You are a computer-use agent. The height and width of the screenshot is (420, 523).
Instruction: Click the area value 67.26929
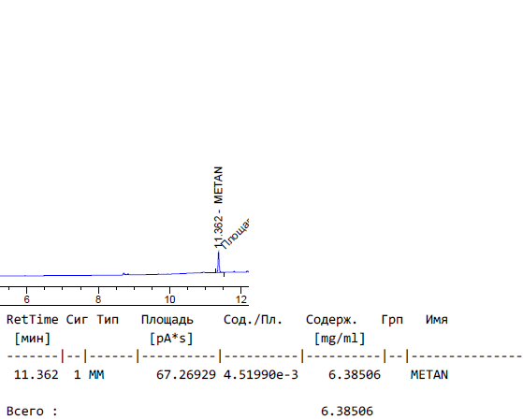(186, 374)
